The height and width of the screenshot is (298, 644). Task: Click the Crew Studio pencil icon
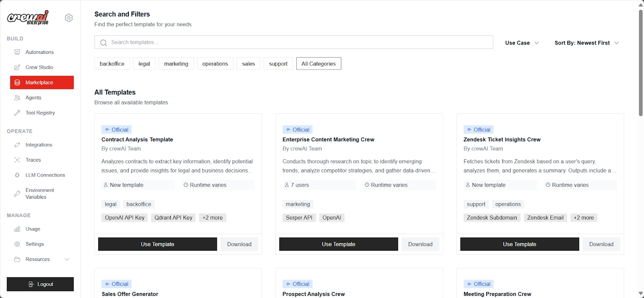(x=17, y=68)
